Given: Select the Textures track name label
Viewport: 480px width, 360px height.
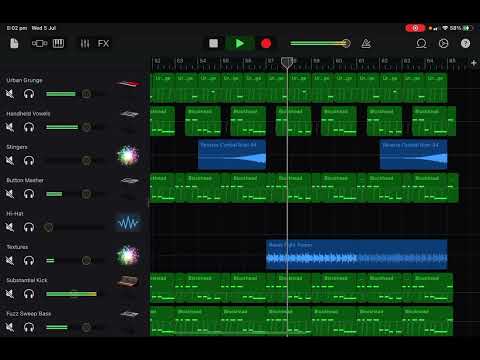Looking at the screenshot, I should [17, 247].
